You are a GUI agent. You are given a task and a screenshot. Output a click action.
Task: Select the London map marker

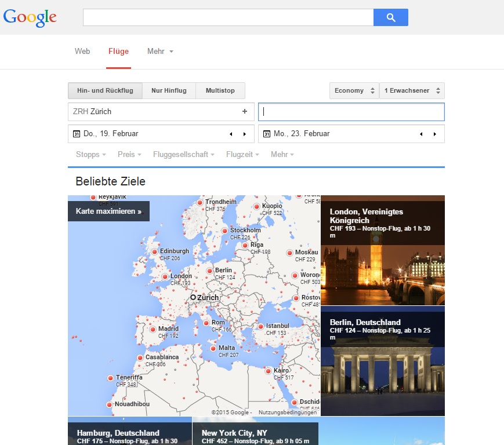[165, 276]
